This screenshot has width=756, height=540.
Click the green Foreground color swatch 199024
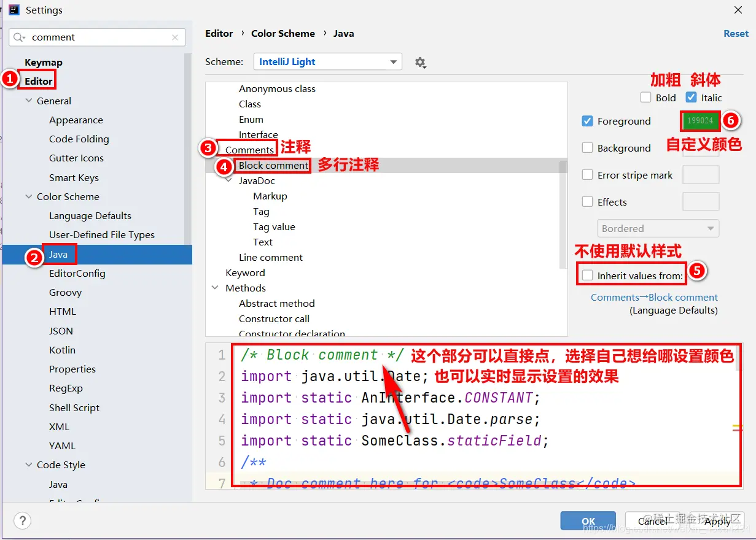point(700,121)
